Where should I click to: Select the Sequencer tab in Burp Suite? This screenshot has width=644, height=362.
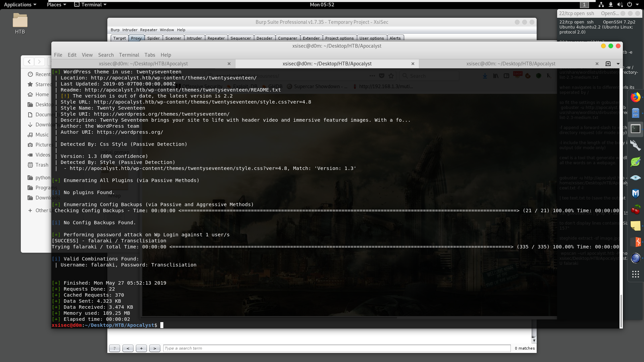click(x=240, y=38)
